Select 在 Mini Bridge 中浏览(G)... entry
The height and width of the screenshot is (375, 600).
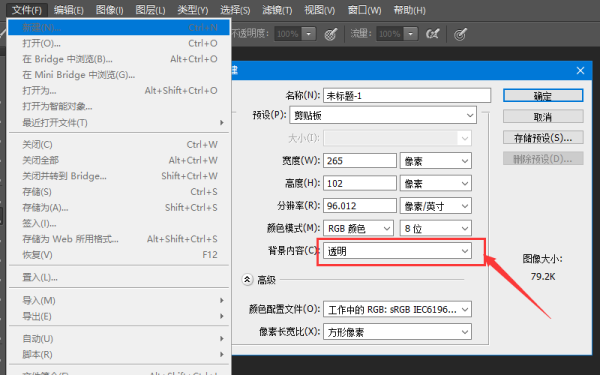[119, 75]
